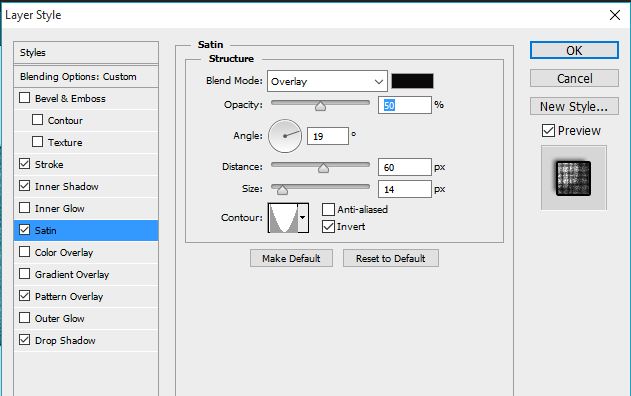This screenshot has width=631, height=396.
Task: Open the black satin color swatch
Action: click(412, 81)
